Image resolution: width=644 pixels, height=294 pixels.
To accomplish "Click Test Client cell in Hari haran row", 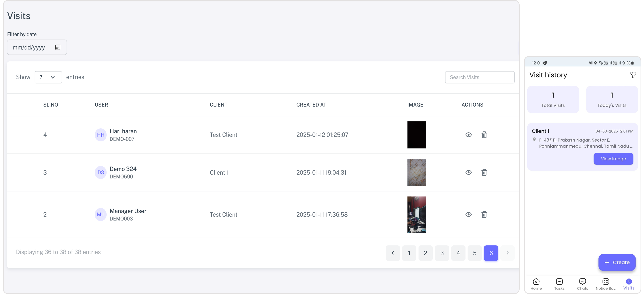I will tap(223, 135).
